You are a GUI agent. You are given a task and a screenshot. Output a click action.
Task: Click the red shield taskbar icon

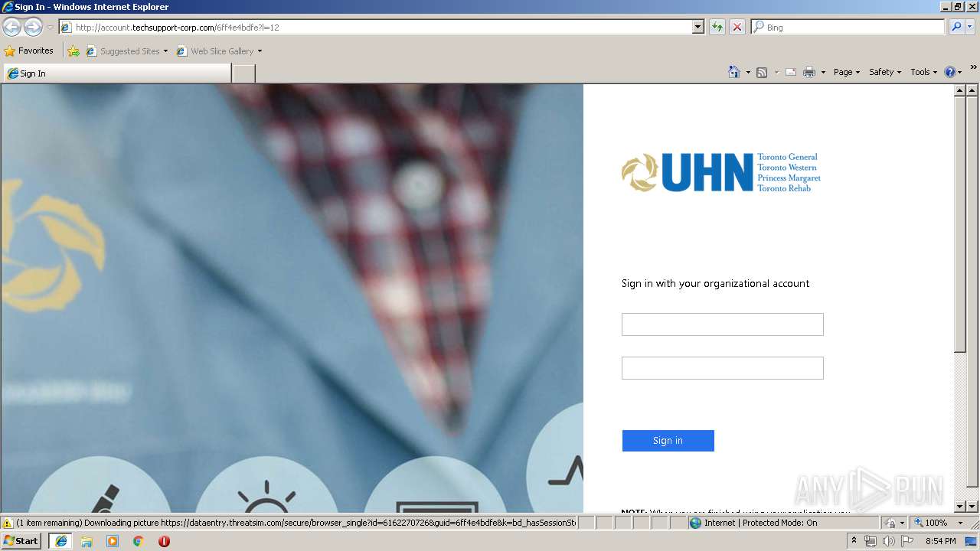coord(164,541)
